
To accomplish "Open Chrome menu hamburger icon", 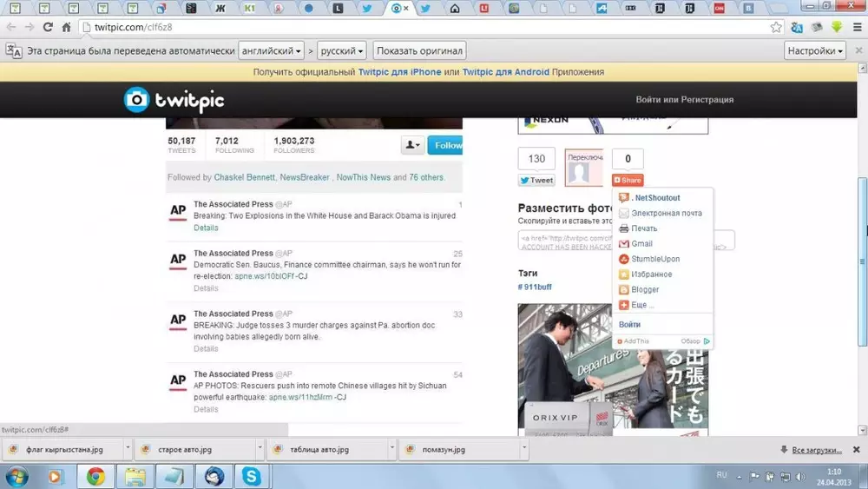I will click(858, 27).
